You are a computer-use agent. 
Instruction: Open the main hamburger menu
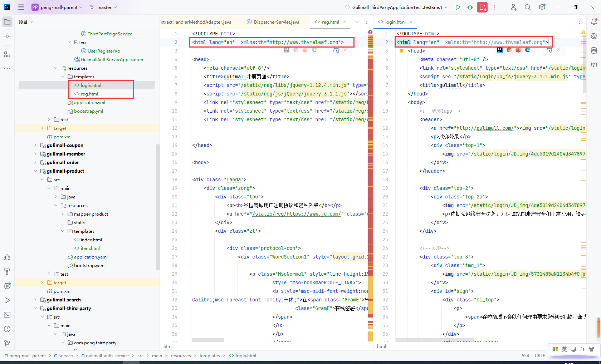pyautogui.click(x=21, y=7)
